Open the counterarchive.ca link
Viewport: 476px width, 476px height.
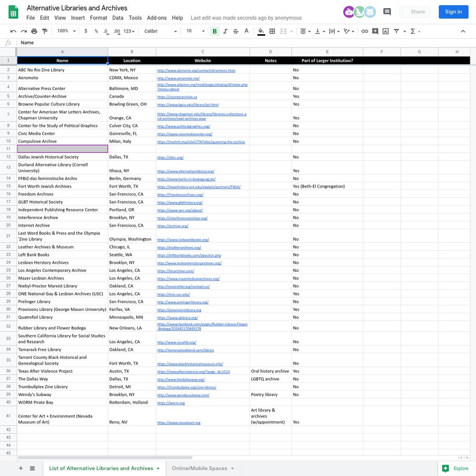click(x=177, y=97)
